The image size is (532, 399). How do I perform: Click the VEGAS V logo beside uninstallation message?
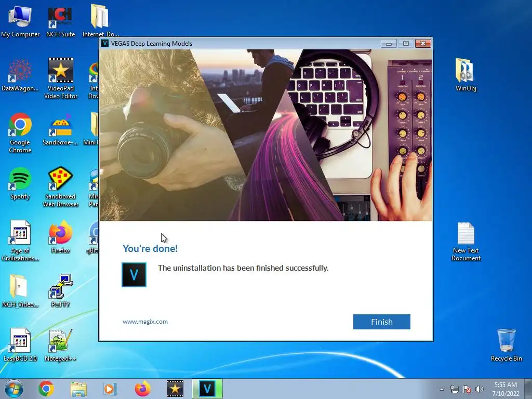click(134, 274)
